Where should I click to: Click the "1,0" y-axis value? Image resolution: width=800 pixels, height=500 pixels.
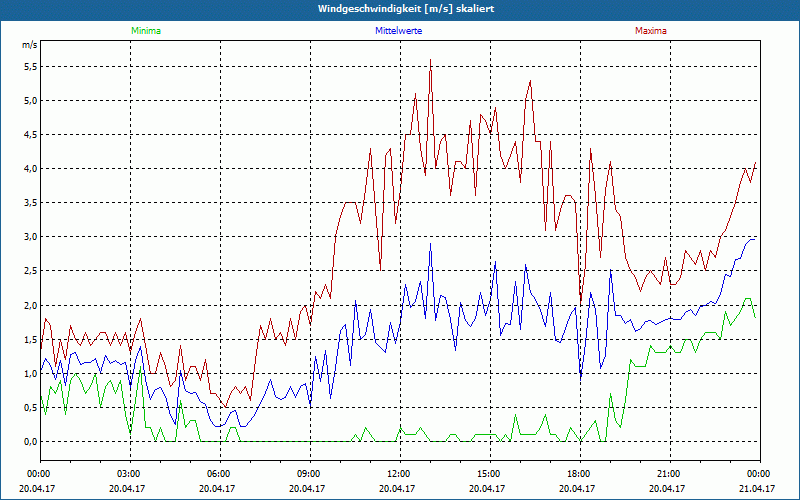pyautogui.click(x=30, y=373)
